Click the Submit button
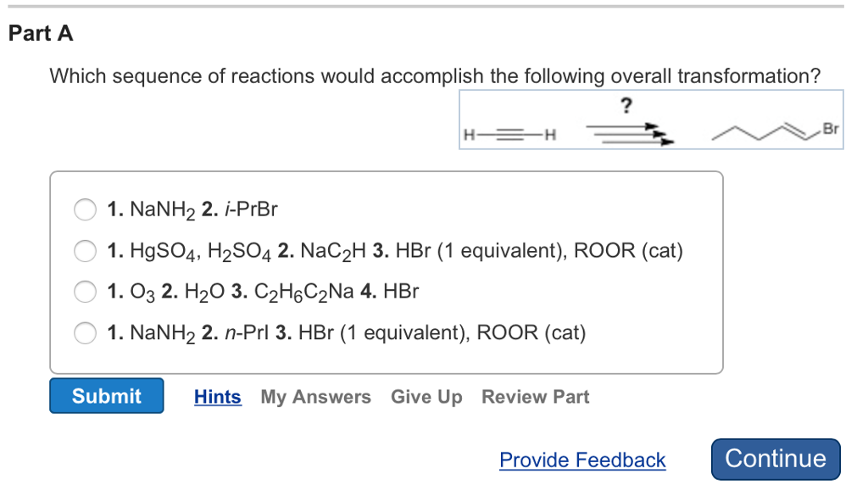This screenshot has width=868, height=502. 106,395
